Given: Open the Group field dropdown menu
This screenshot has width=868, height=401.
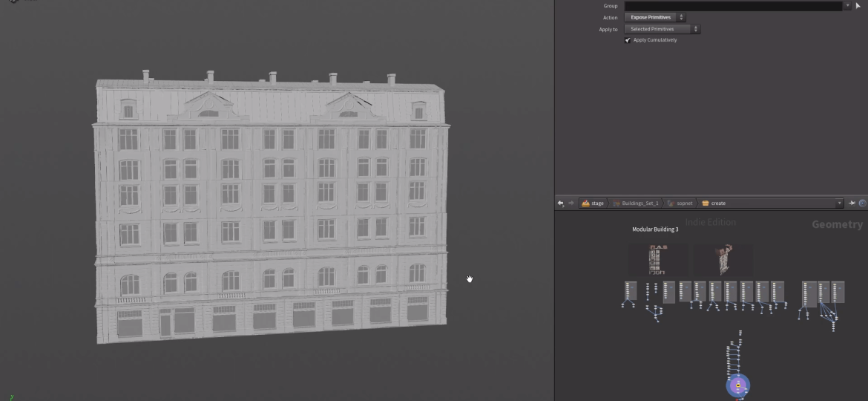Looking at the screenshot, I should 848,6.
